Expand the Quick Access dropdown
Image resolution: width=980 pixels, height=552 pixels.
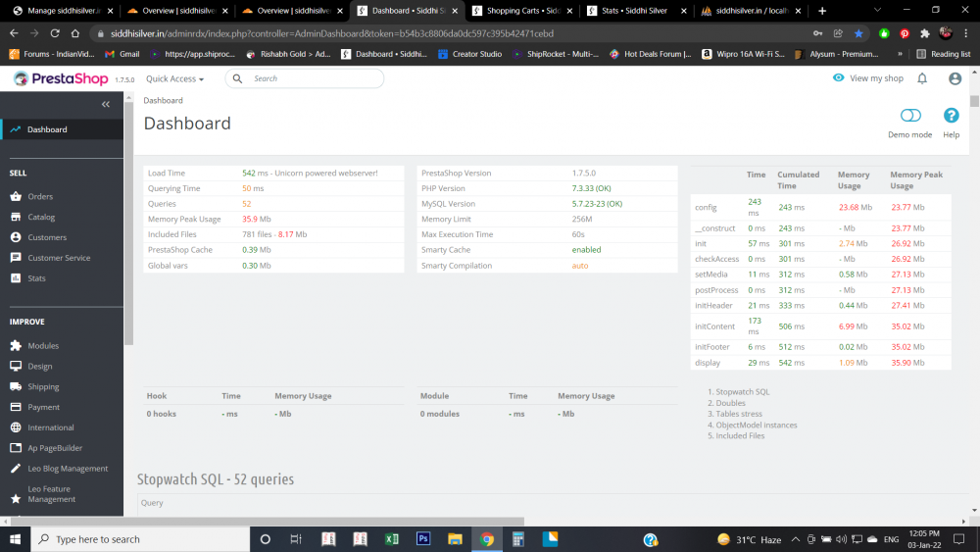coord(175,78)
